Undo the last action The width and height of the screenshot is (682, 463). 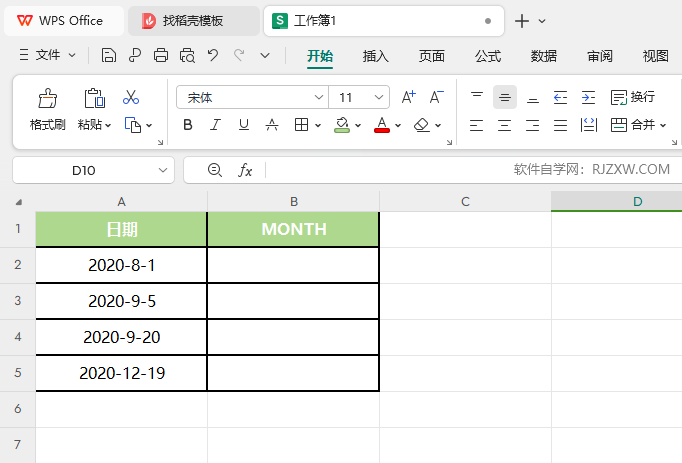point(213,55)
